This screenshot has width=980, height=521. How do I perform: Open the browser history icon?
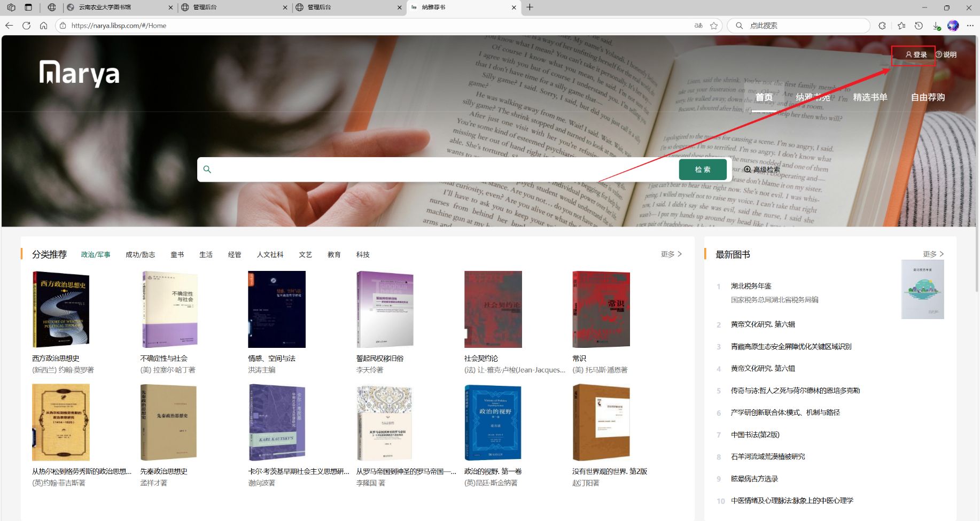919,26
